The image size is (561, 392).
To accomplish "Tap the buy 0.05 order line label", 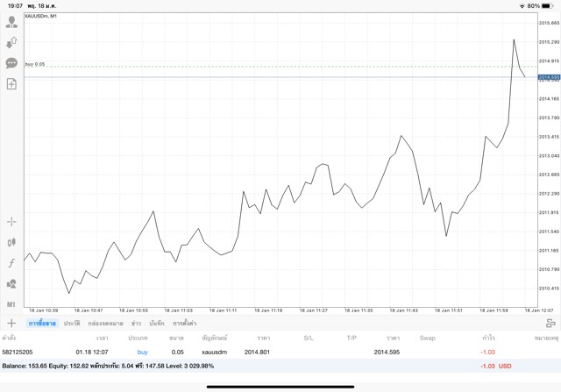I will [35, 64].
